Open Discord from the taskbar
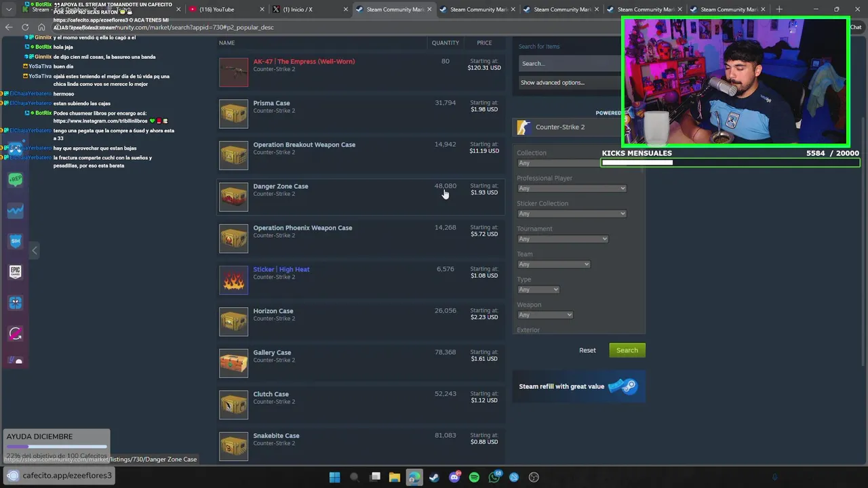 pos(454,477)
